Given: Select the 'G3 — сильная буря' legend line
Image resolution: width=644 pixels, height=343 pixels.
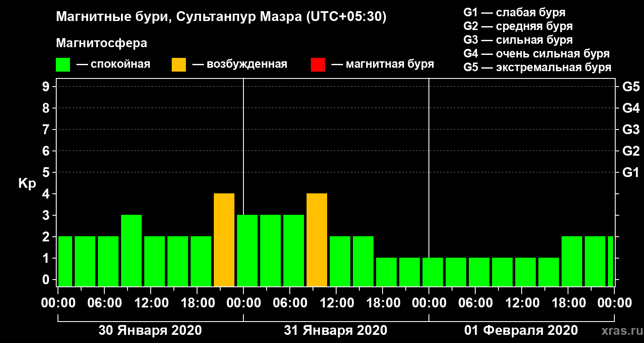Looking at the screenshot, I should click(x=518, y=40).
